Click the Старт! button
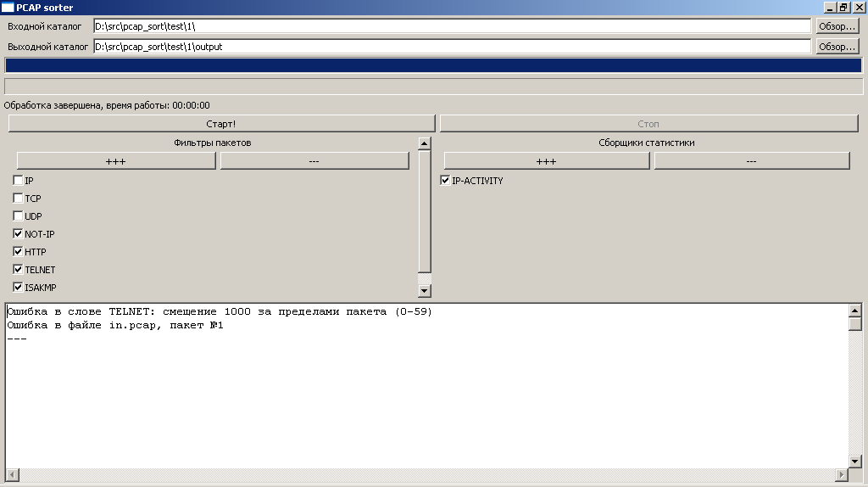This screenshot has height=487, width=868. click(x=221, y=124)
